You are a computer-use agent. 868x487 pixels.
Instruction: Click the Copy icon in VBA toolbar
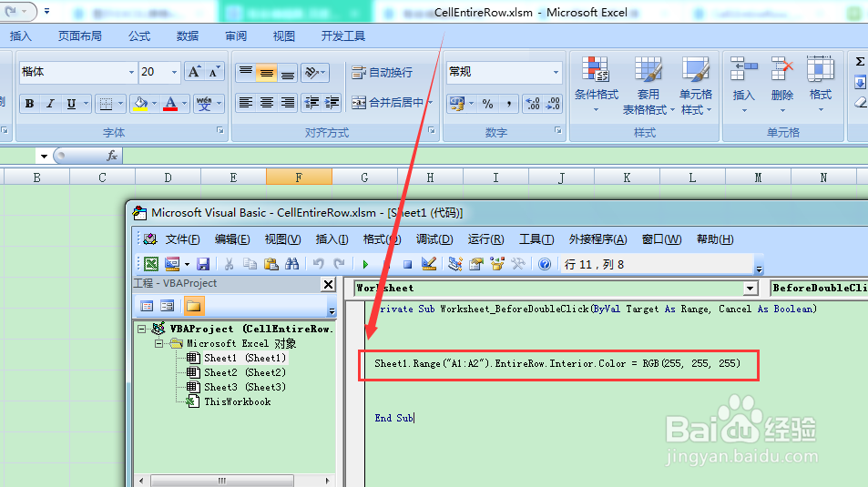[250, 264]
